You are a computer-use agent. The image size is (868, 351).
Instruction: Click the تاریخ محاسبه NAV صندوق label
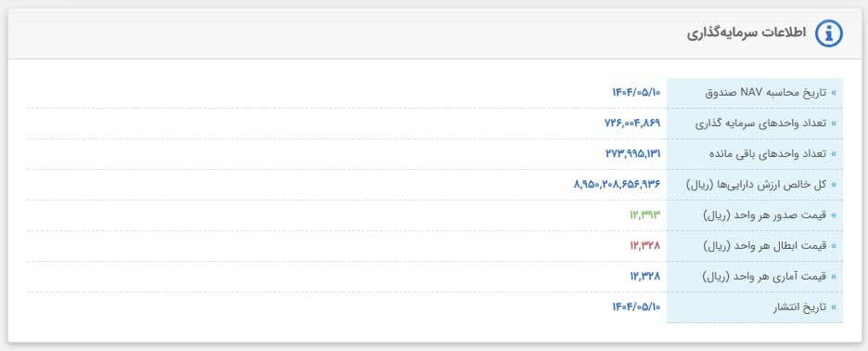click(x=766, y=93)
